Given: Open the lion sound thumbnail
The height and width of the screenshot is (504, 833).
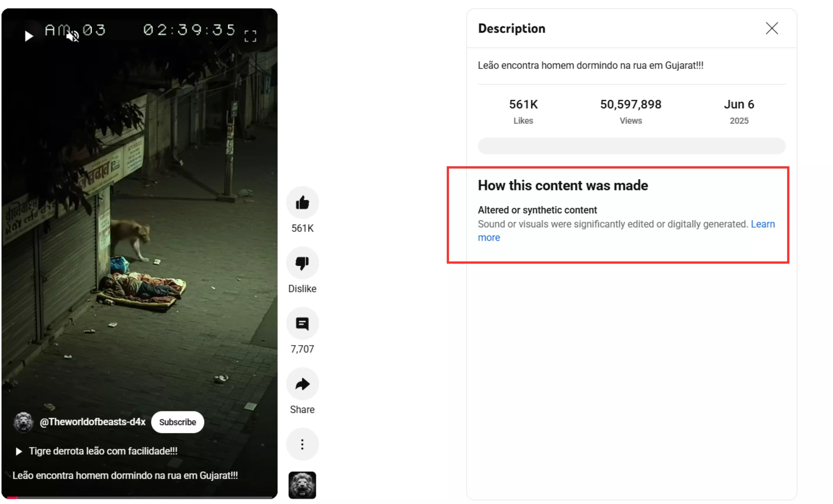Looking at the screenshot, I should point(302,485).
